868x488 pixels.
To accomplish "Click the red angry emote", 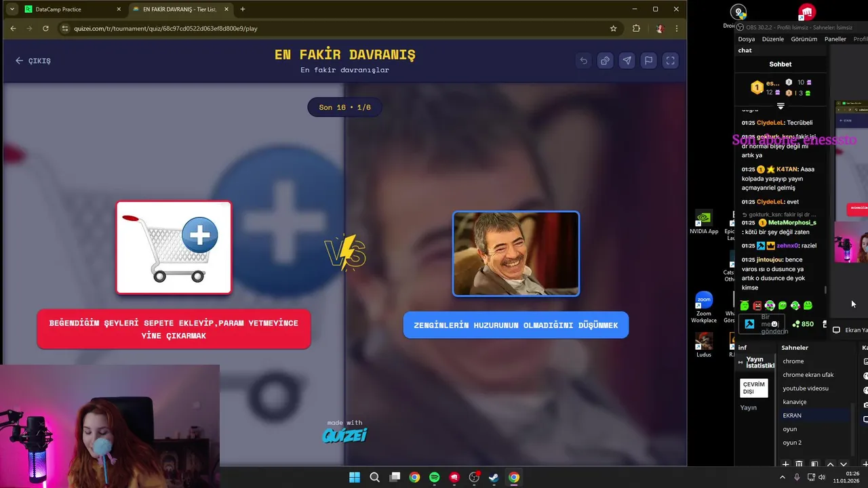I will [x=757, y=306].
